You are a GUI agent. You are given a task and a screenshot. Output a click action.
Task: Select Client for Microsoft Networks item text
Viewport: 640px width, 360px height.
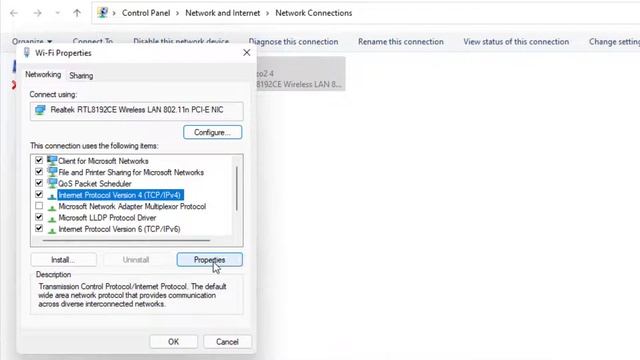click(x=103, y=161)
